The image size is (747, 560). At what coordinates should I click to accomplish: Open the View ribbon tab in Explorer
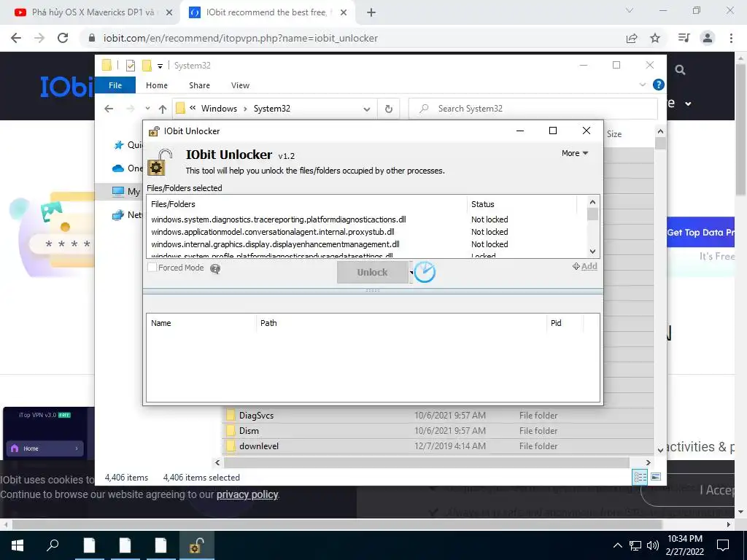240,85
